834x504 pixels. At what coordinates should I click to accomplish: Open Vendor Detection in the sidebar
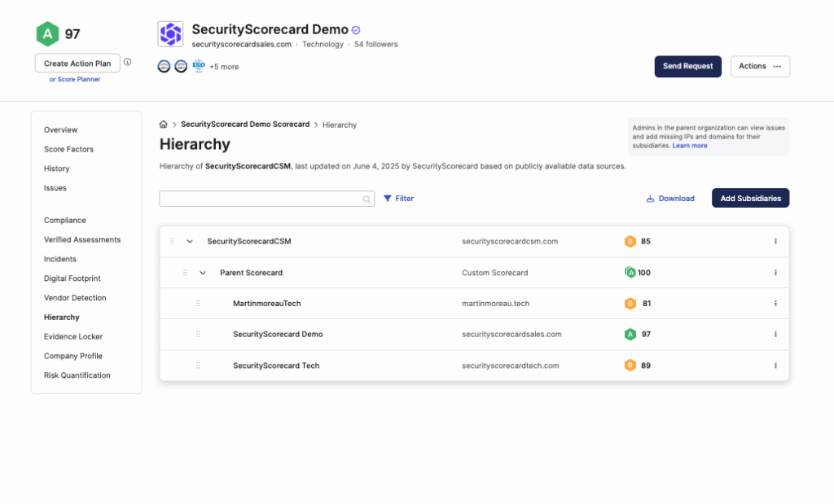[x=75, y=298]
